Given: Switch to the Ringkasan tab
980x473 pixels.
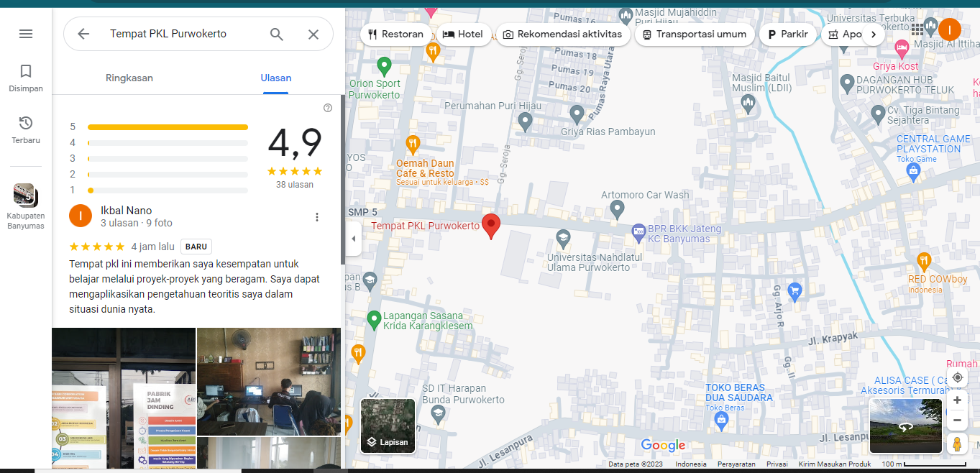Looking at the screenshot, I should coord(129,78).
